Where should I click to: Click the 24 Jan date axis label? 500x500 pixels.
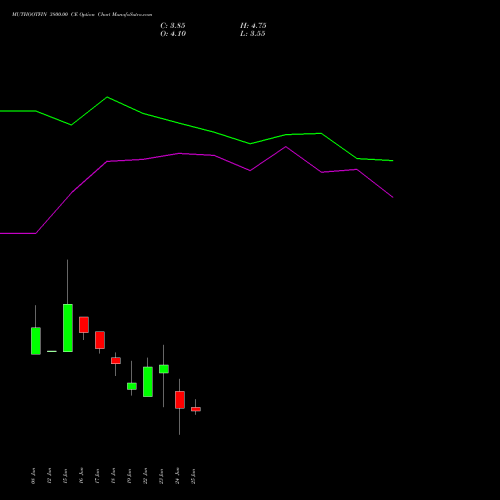[177, 476]
